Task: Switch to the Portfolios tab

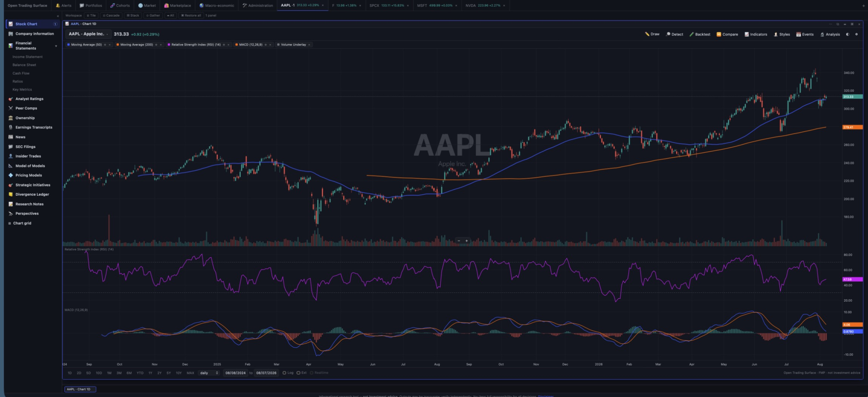Action: coord(91,5)
